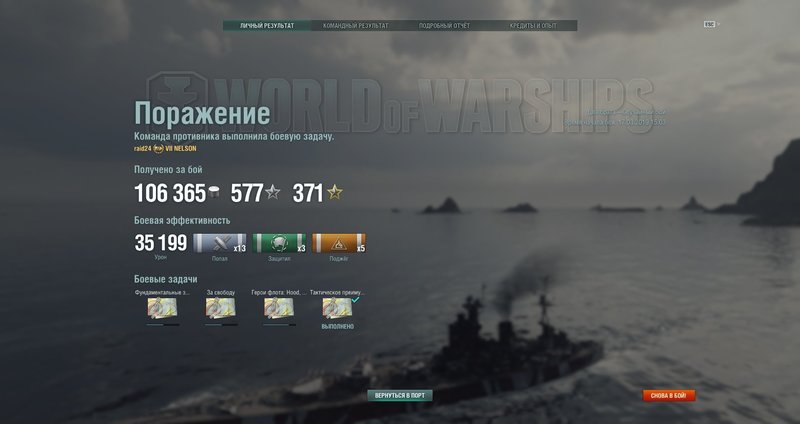Open the 'Фундаментальные з...' combat mission icon
800x424 pixels.
tap(162, 308)
